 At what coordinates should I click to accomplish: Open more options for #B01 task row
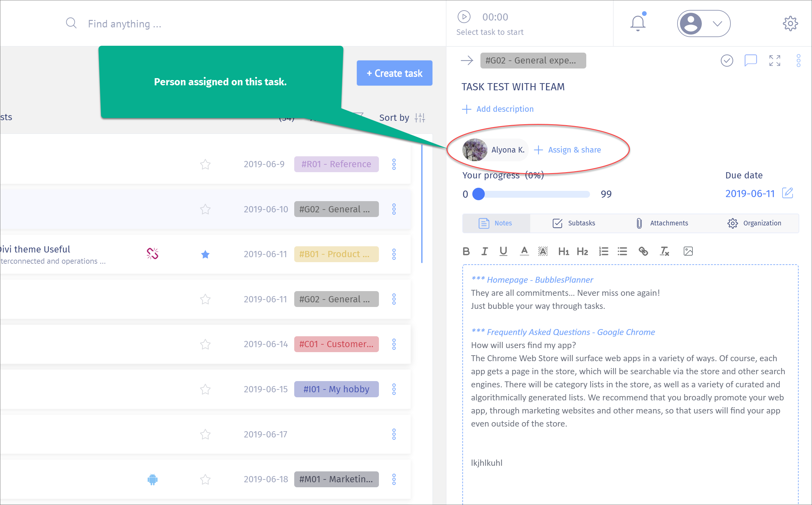tap(394, 254)
